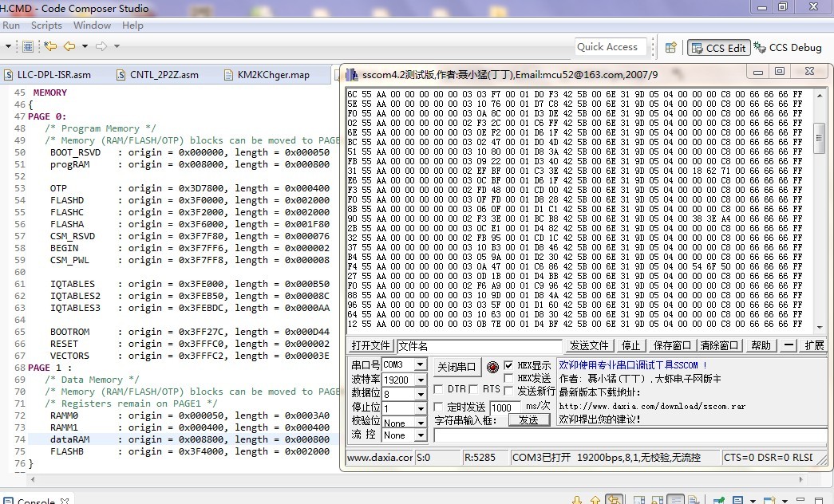The width and height of the screenshot is (834, 504).
Task: Click the Quick Access search field
Action: (611, 47)
